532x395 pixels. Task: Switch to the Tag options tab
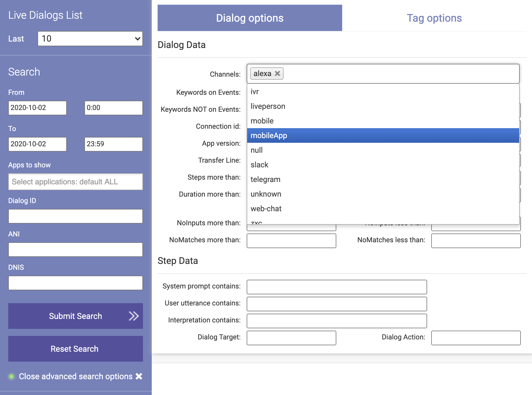434,18
